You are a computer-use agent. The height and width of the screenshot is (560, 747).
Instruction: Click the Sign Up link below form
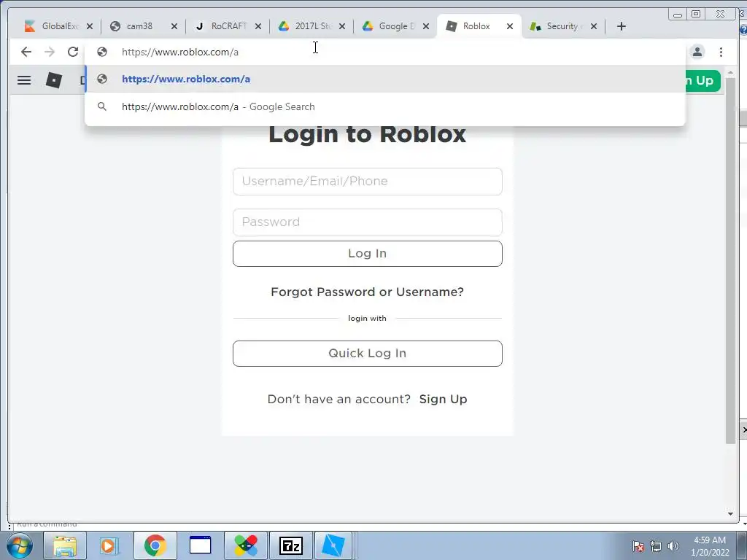click(x=443, y=399)
